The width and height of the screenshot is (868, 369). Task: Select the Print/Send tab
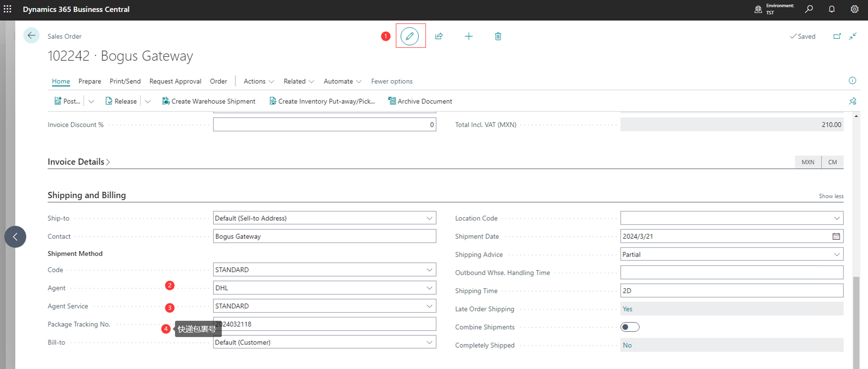click(125, 81)
